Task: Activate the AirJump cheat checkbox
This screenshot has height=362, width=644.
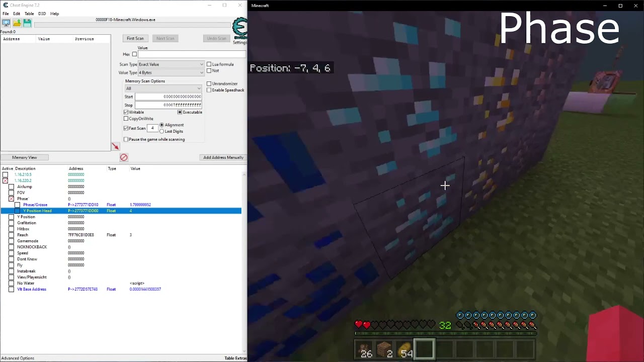Action: (x=11, y=187)
